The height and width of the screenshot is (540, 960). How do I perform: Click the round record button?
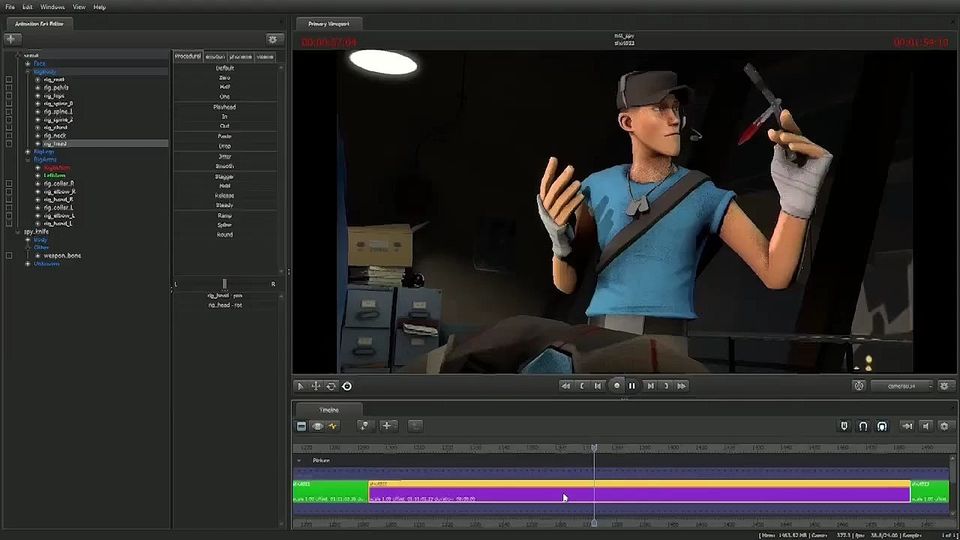(x=617, y=386)
